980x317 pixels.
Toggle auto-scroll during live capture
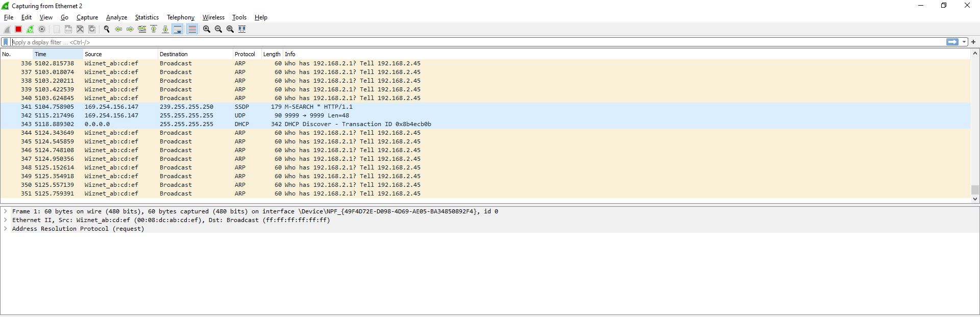(178, 29)
